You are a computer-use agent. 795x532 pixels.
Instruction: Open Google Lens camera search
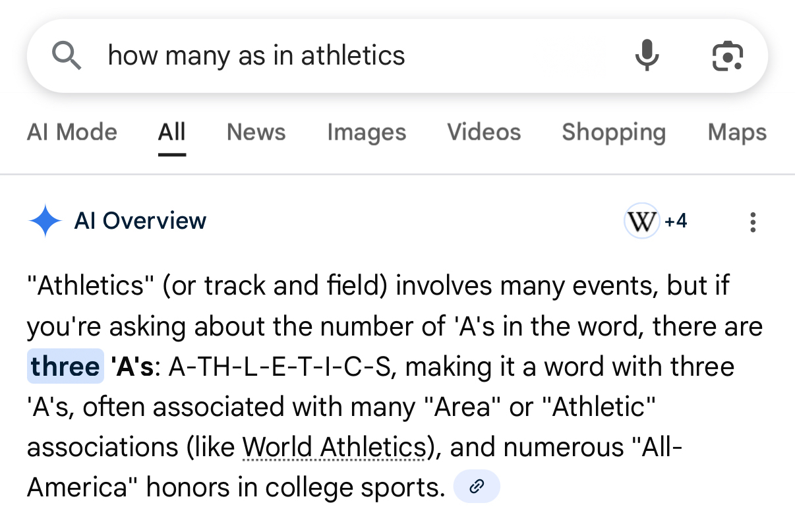[728, 55]
